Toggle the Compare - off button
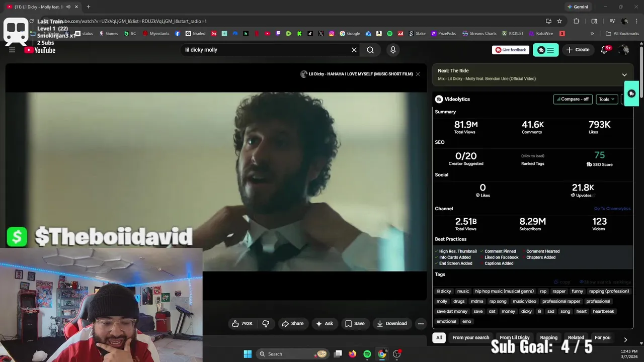Viewport: 644px width, 362px height. [x=573, y=99]
